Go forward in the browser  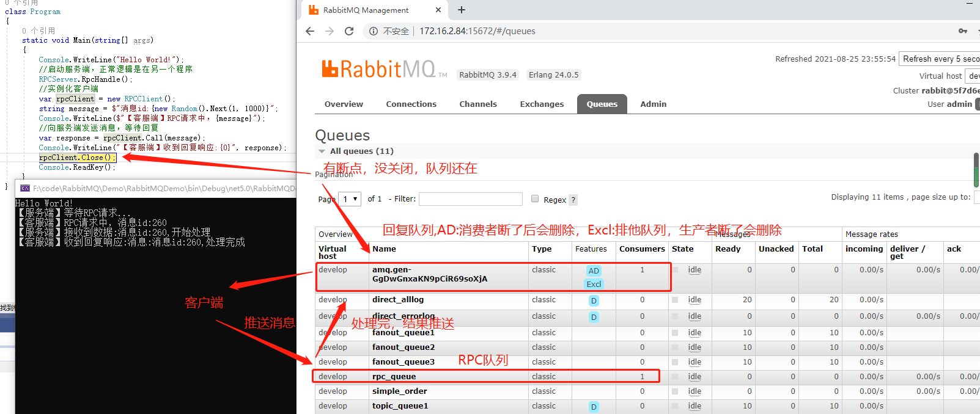pyautogui.click(x=330, y=31)
